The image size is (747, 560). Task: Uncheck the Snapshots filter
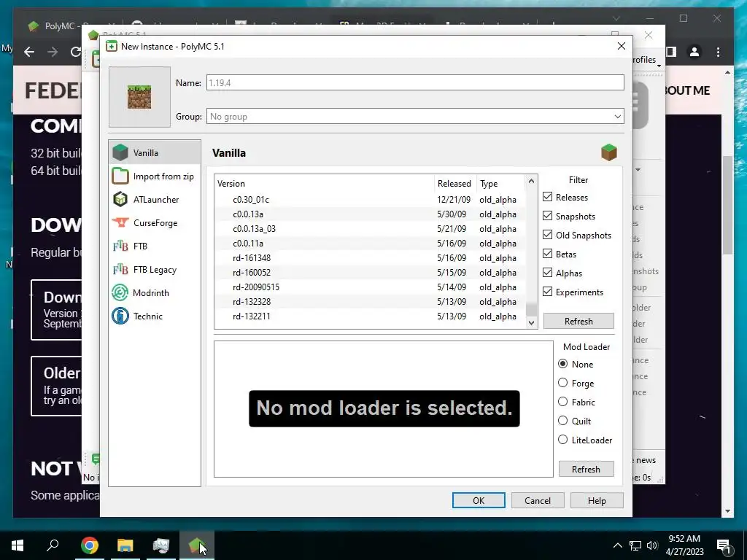(x=548, y=216)
